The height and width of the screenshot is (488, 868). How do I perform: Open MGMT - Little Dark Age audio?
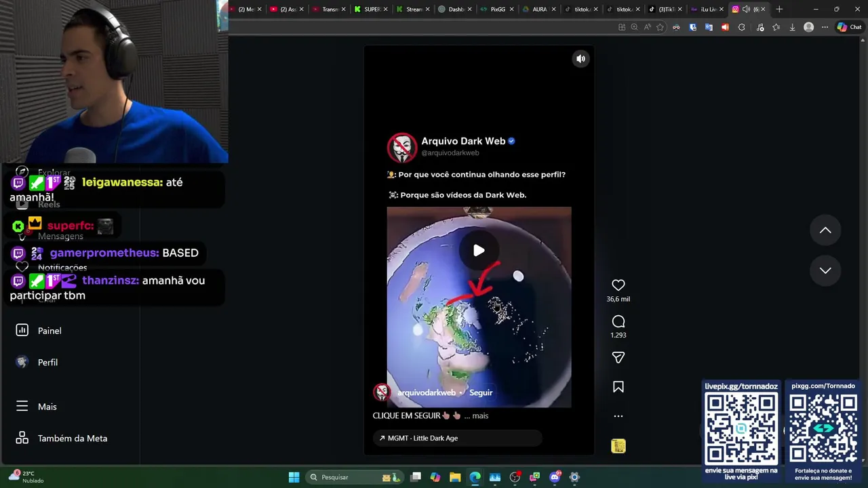(458, 438)
